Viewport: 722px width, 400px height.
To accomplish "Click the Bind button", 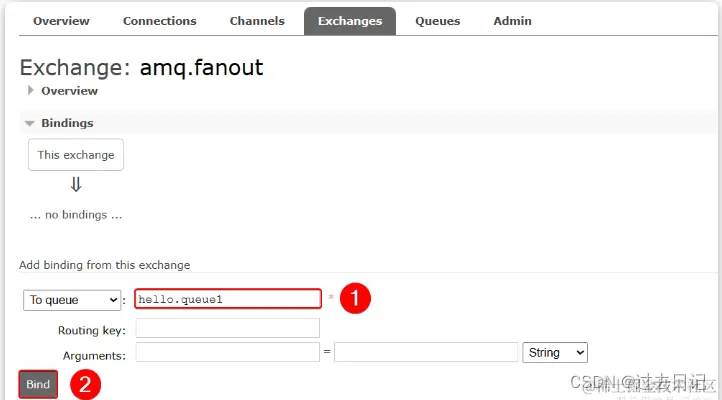I will (38, 384).
